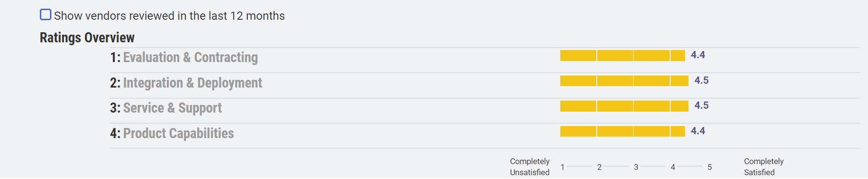The image size is (868, 179).
Task: Open the Product Capabilities rating category
Action: point(179,133)
